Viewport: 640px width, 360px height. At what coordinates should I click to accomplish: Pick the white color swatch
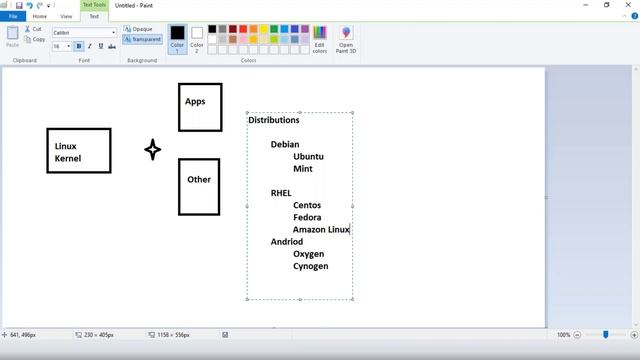(212, 39)
